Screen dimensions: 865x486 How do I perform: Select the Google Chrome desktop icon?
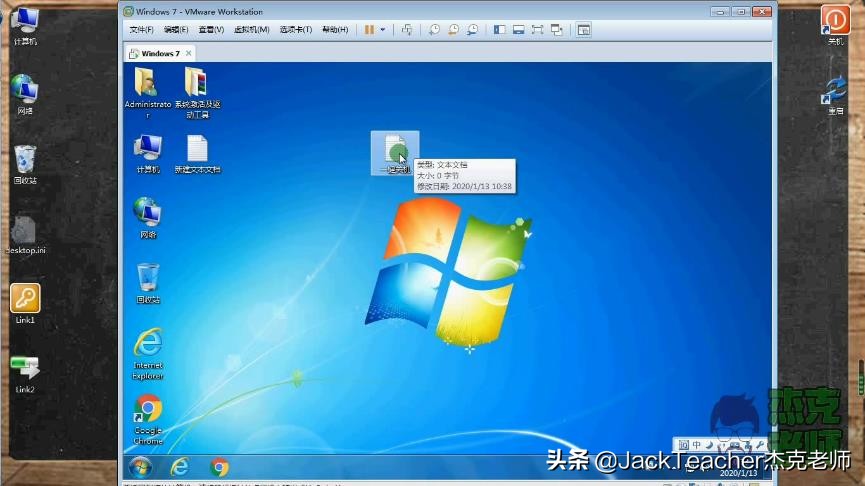pos(148,419)
